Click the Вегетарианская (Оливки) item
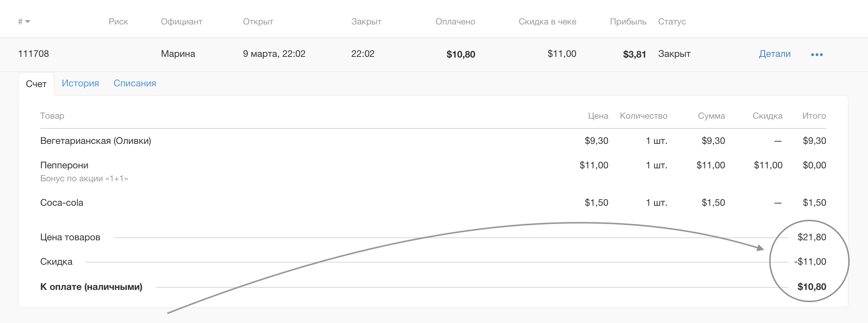The height and width of the screenshot is (323, 868). (96, 141)
